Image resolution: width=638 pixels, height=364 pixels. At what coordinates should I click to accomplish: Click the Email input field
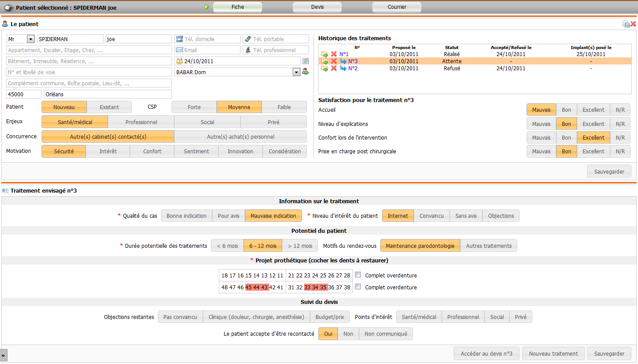pos(207,50)
